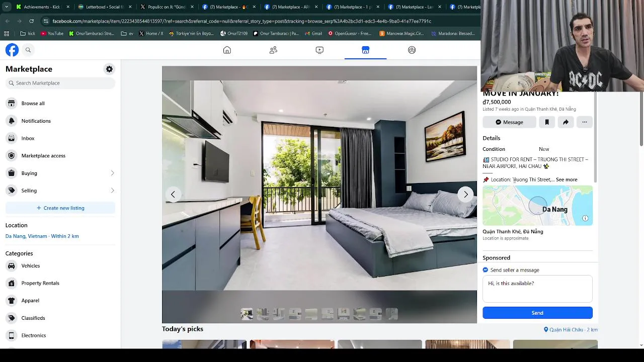The width and height of the screenshot is (644, 362).
Task: Open OnurT2109 bookmark
Action: pos(234,34)
